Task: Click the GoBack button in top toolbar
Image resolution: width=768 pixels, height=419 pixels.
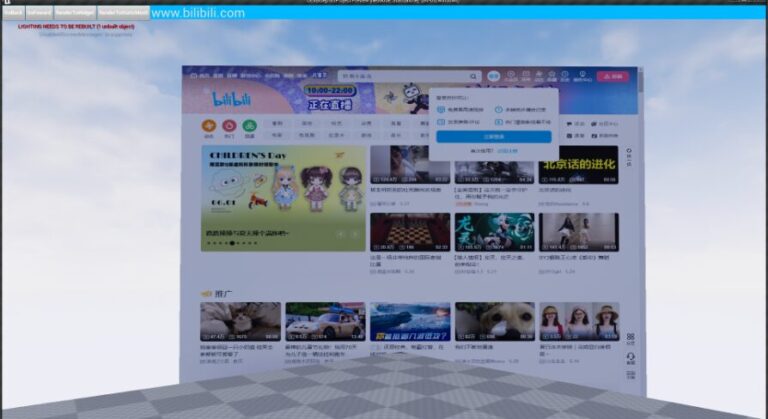Action: [x=13, y=13]
